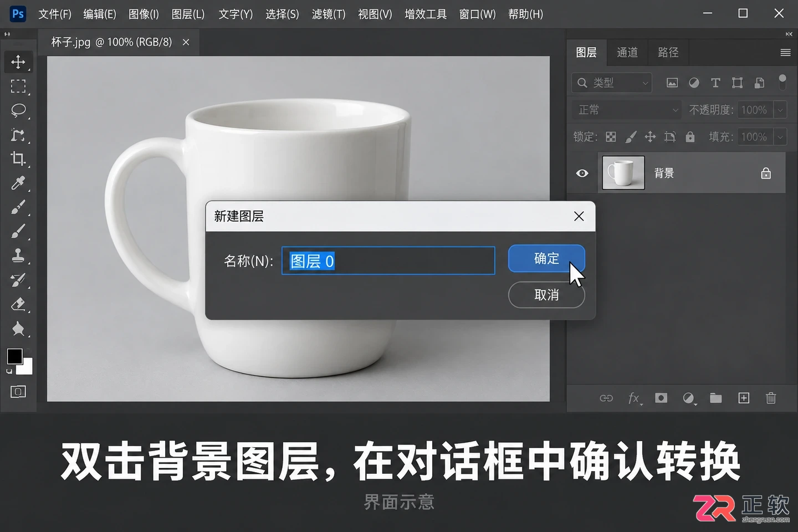Filter for pixel layers icon
Image resolution: width=798 pixels, height=532 pixels.
click(x=672, y=83)
